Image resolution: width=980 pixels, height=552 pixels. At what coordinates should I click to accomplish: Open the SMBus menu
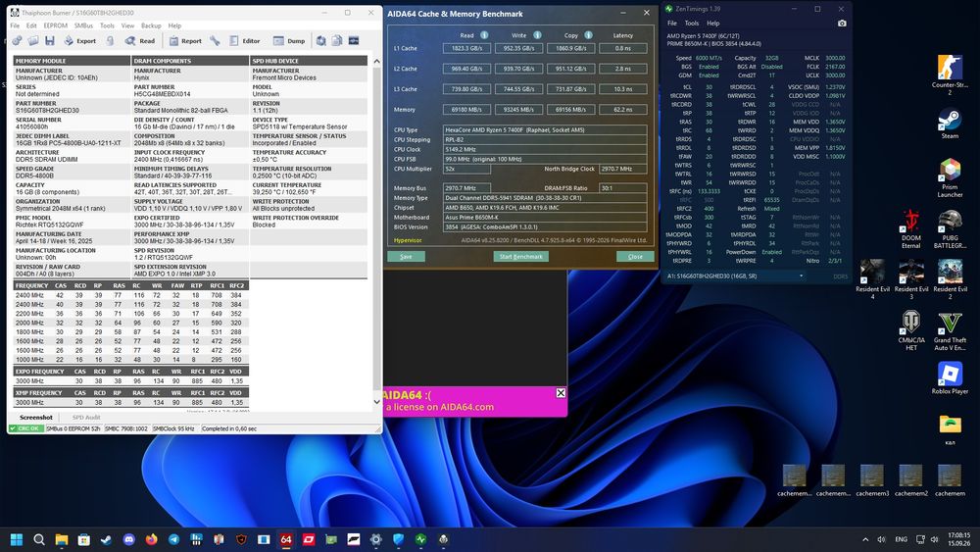tap(83, 25)
